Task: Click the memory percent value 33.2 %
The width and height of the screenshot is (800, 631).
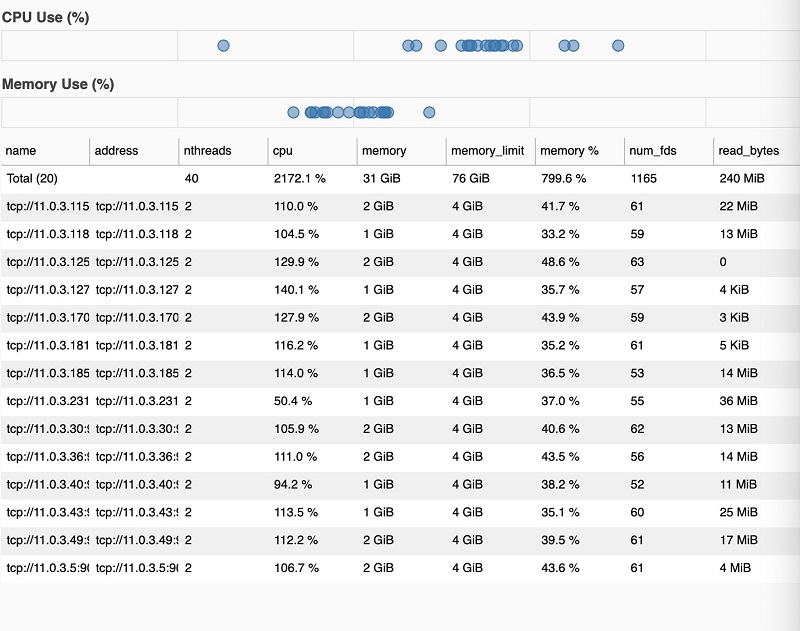Action: tap(560, 234)
